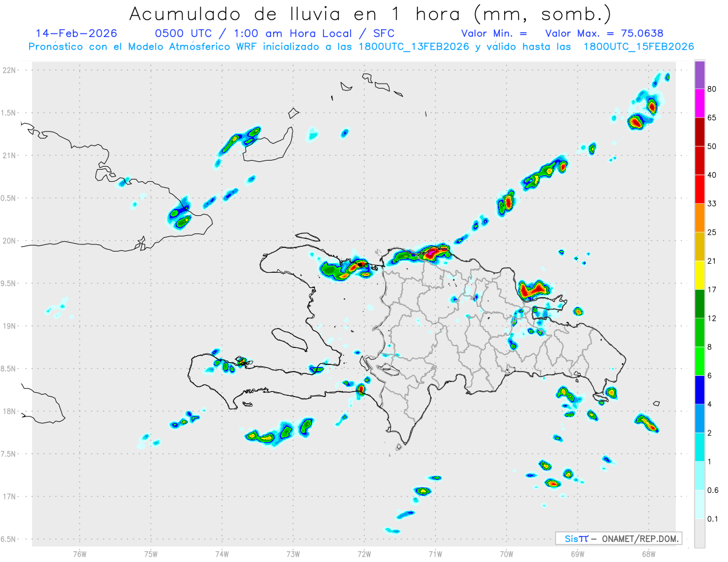The image size is (728, 562).
Task: Click the medium green swatch between 8 and 12
Action: [699, 332]
